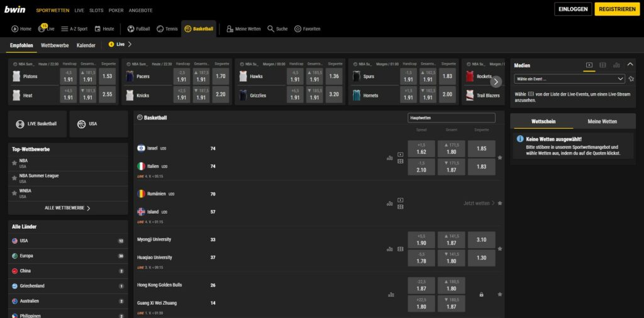This screenshot has width=644, height=318.
Task: Open the A-Z Sport list
Action: [x=74, y=29]
